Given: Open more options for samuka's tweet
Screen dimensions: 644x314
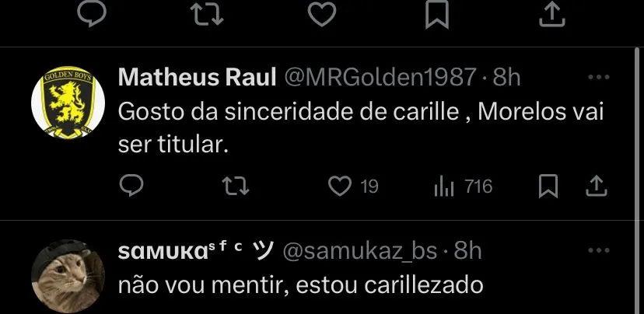Looking at the screenshot, I should point(598,250).
